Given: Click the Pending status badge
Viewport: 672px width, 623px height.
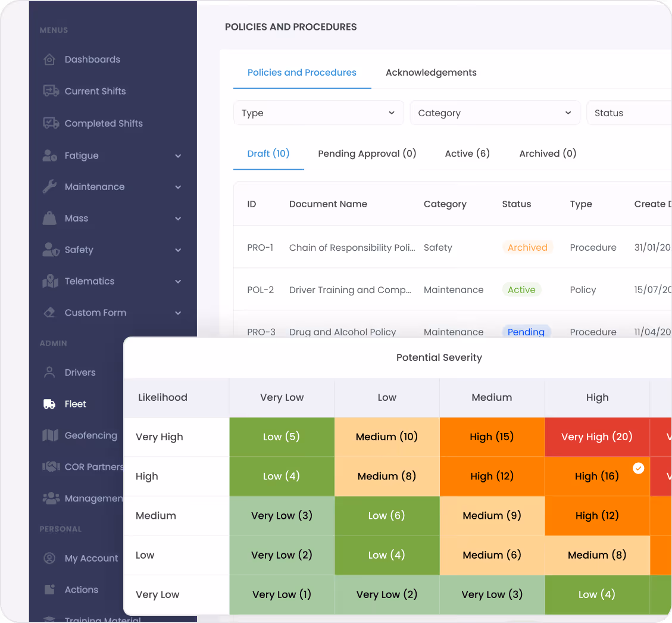Looking at the screenshot, I should [526, 331].
